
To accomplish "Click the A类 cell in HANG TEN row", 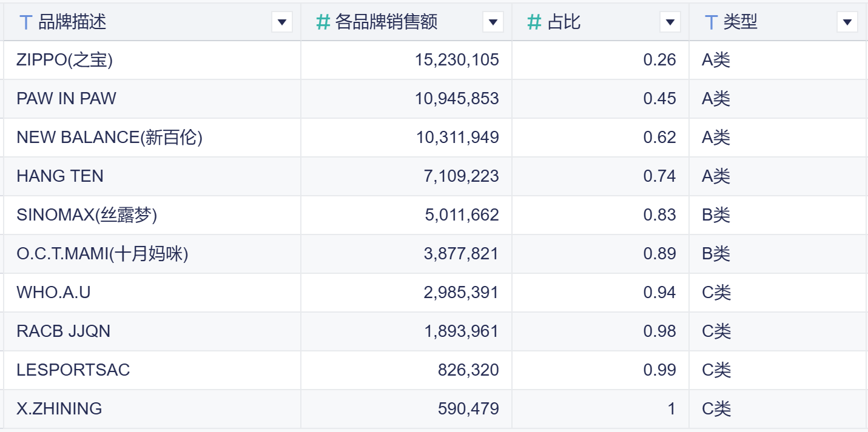I will [x=778, y=176].
